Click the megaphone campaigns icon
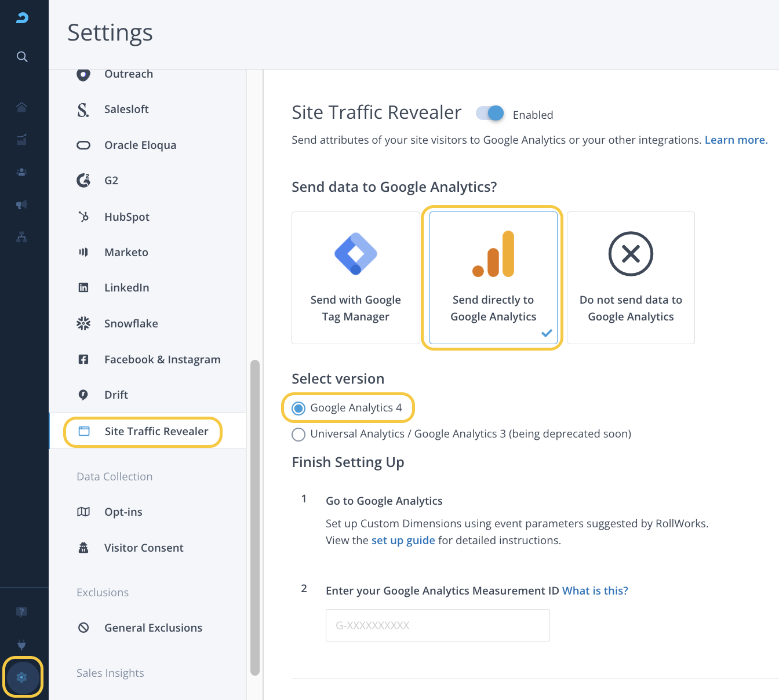 22,205
